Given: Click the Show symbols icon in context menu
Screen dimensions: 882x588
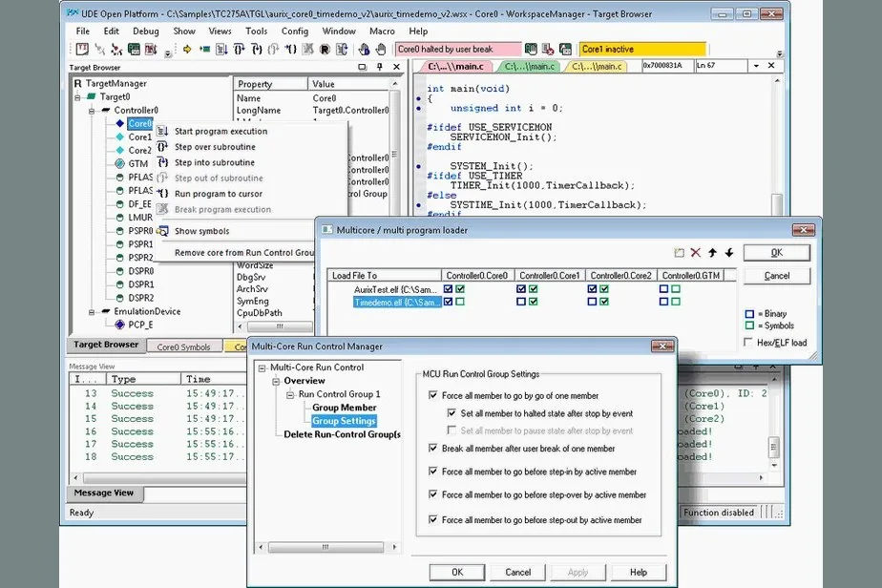Looking at the screenshot, I should pyautogui.click(x=162, y=231).
